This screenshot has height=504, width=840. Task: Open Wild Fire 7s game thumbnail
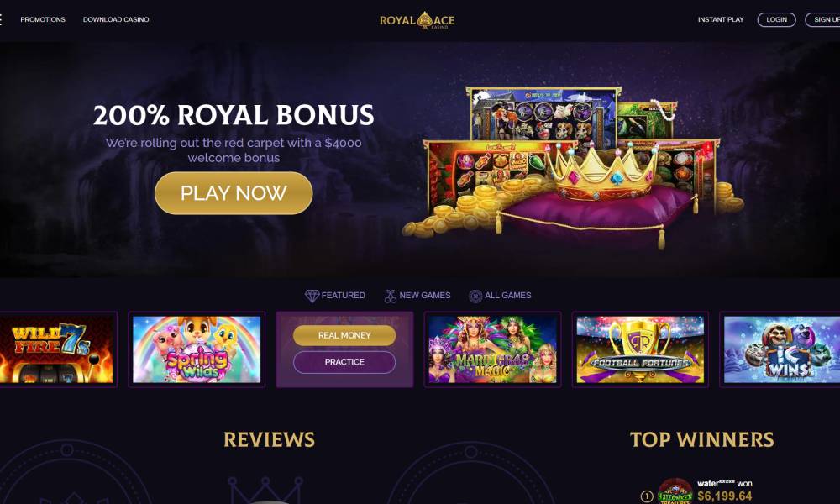pos(57,349)
